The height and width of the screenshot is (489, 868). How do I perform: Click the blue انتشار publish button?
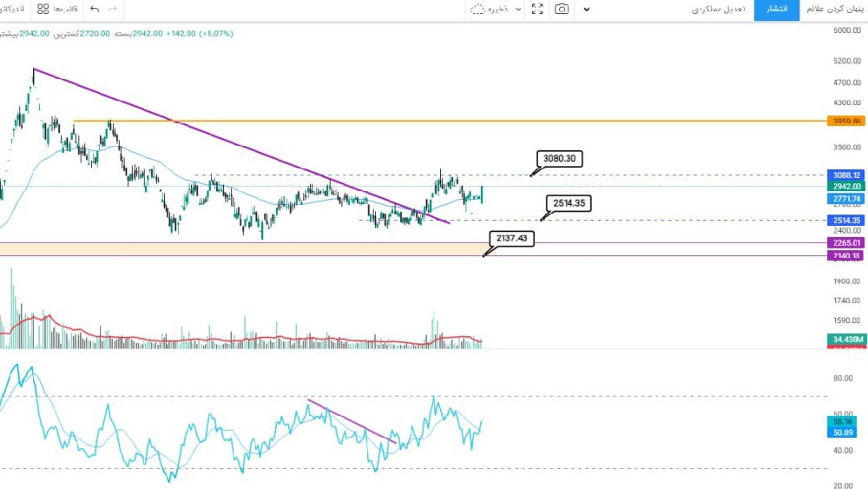pos(776,10)
